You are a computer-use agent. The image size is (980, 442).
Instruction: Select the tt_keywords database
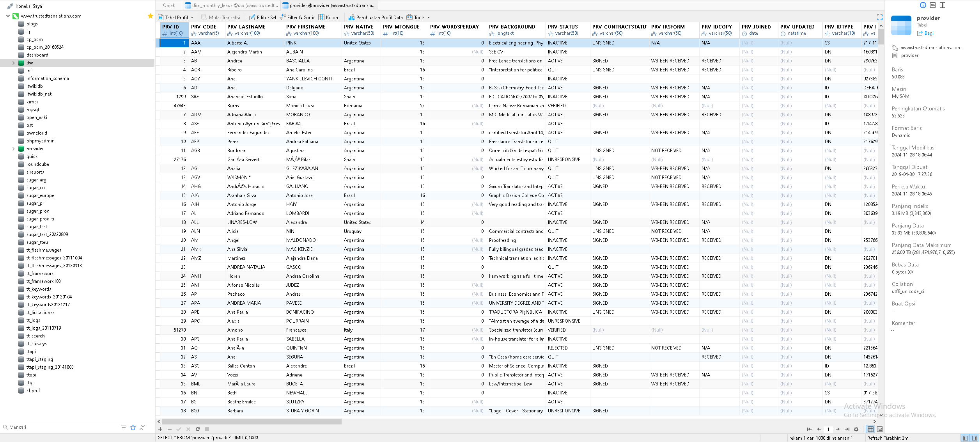(x=38, y=289)
